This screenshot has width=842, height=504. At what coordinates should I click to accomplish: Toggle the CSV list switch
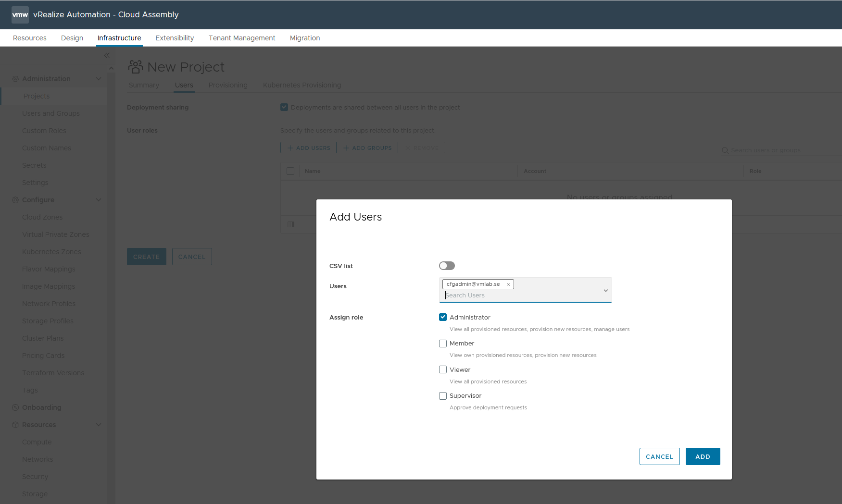coord(447,266)
